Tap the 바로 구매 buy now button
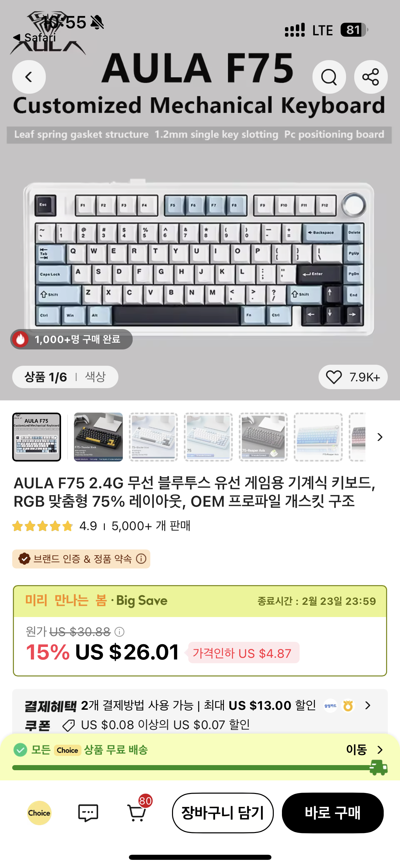 coord(333,813)
